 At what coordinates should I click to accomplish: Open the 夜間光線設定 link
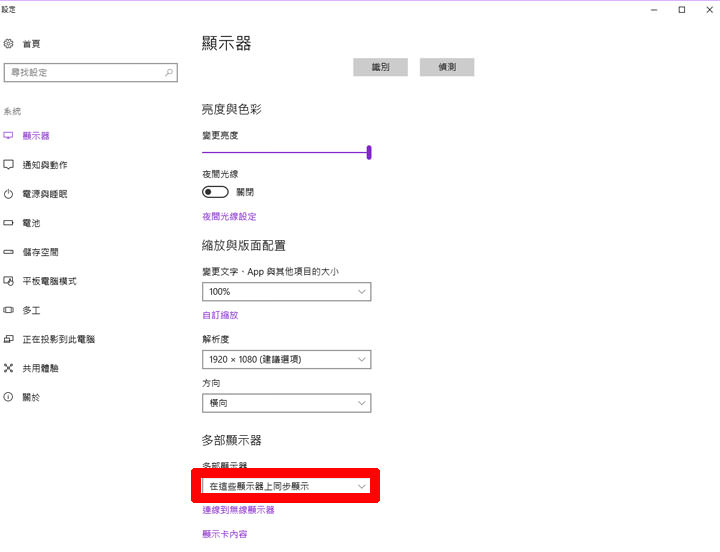pyautogui.click(x=229, y=216)
